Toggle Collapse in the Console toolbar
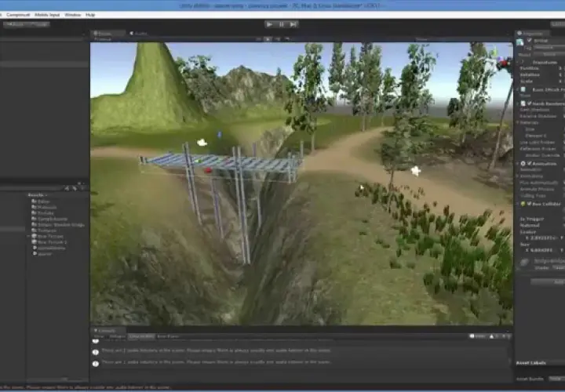 tap(118, 336)
